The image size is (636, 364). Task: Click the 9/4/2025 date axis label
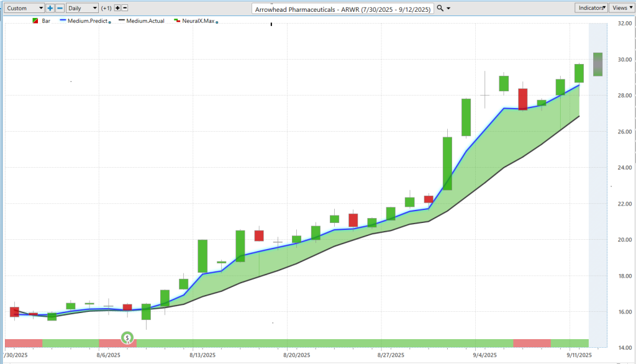click(484, 355)
